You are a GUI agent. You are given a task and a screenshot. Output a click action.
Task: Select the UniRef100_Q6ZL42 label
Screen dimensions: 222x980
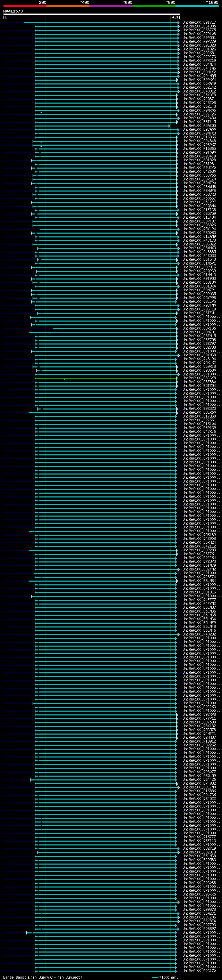[x=199, y=88]
